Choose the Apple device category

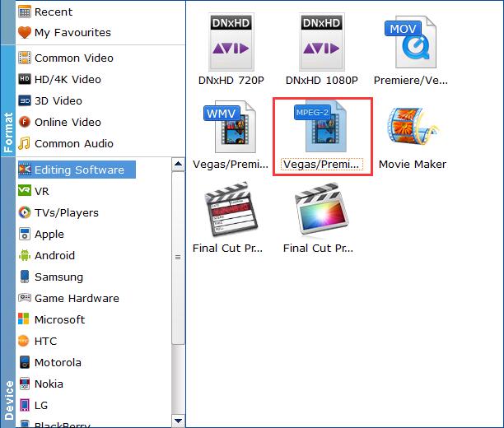point(49,234)
